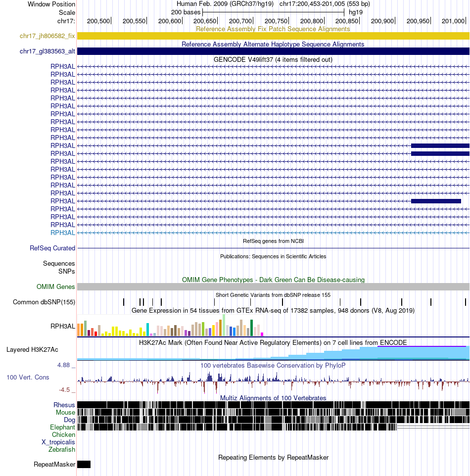Image resolution: width=470 pixels, height=476 pixels.
Task: Open 100 vertebrates Basewise Conservation by PhyloP title
Action: (273, 365)
